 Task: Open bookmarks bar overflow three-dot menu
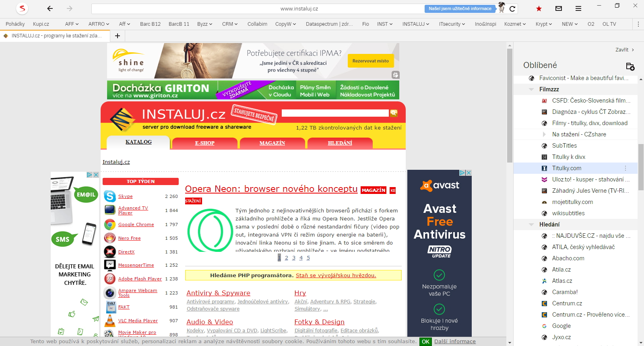point(638,24)
